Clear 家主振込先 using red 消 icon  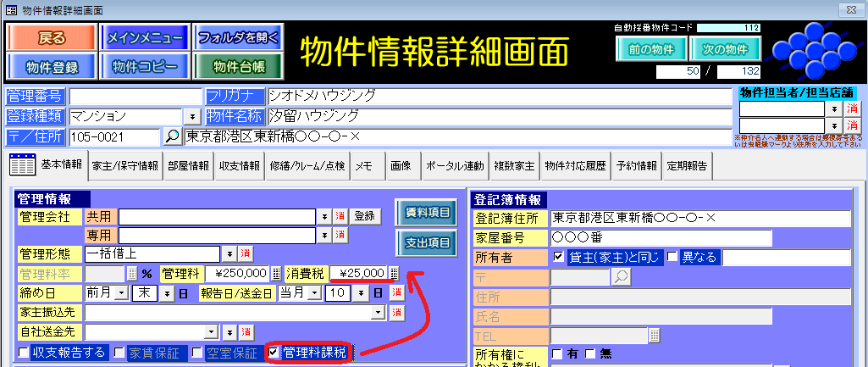(395, 313)
